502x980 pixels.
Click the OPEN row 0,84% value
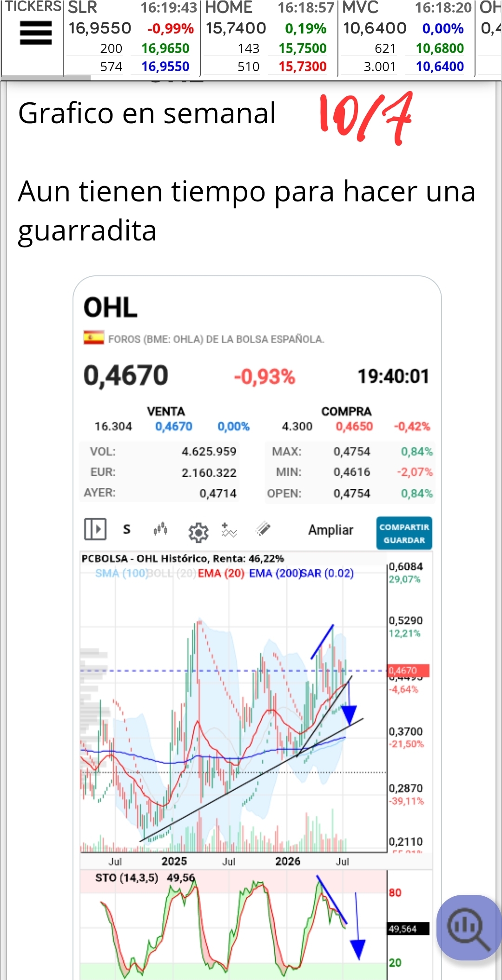[x=417, y=493]
